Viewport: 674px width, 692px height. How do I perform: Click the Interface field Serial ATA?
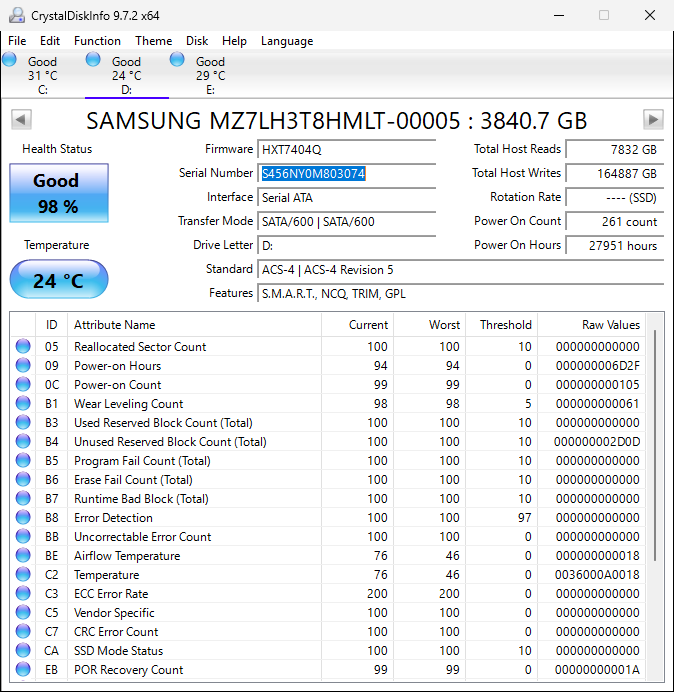(346, 197)
